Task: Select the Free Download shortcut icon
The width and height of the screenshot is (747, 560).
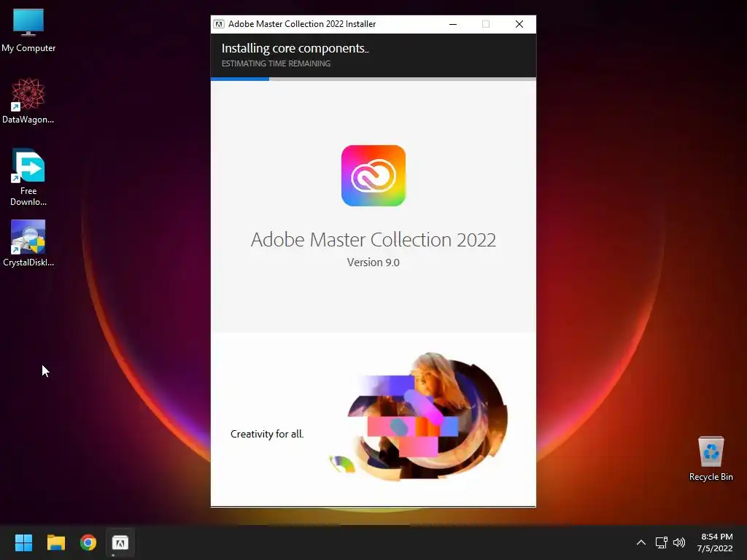Action: [28, 177]
